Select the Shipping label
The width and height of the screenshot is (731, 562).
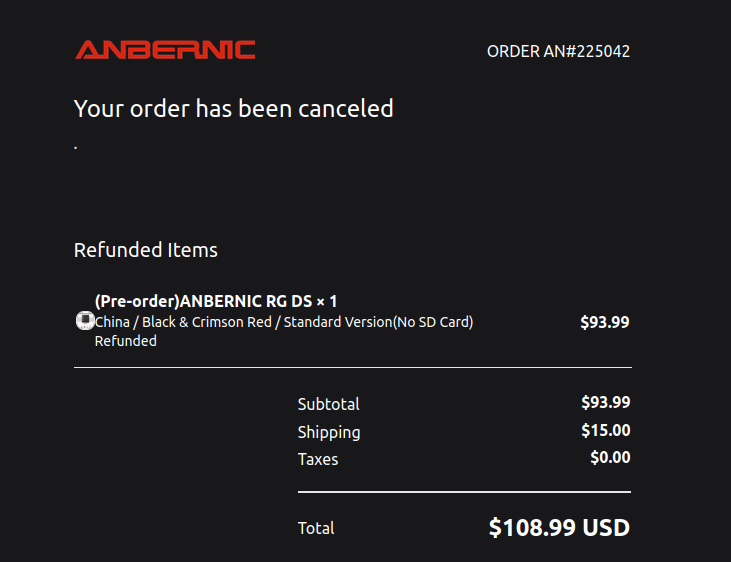point(329,432)
